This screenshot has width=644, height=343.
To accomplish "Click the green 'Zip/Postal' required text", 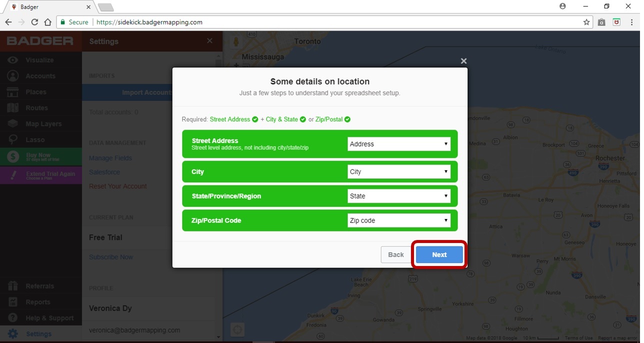I will click(x=329, y=119).
